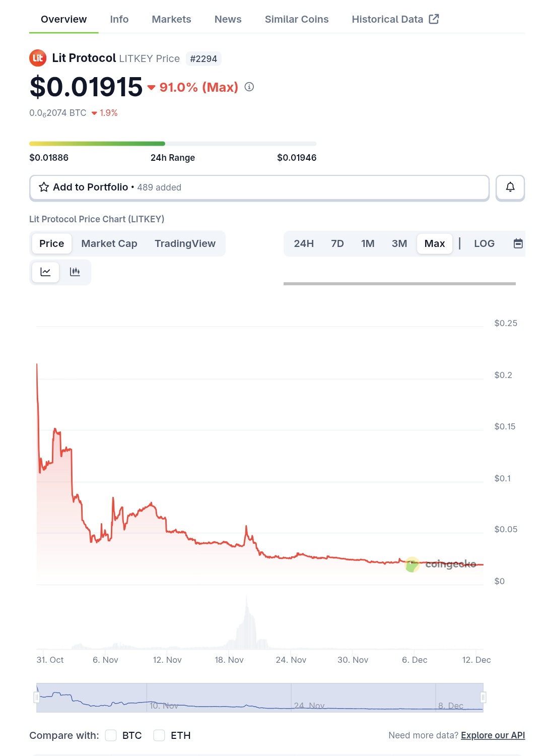Open the Markets tab
The image size is (544, 756).
pyautogui.click(x=171, y=19)
